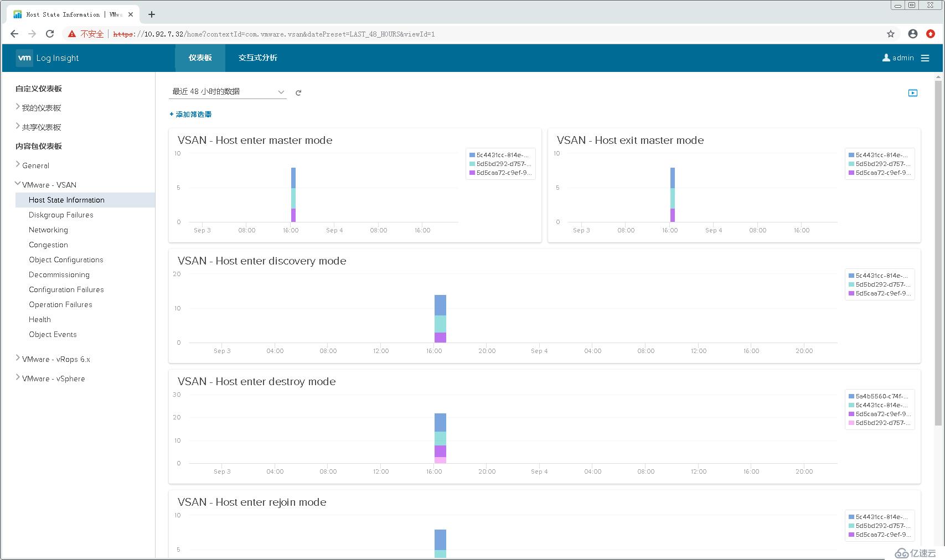The image size is (945, 560).
Task: Toggle pink 5d5bd292 legend entry in destroy chart
Action: tap(879, 423)
